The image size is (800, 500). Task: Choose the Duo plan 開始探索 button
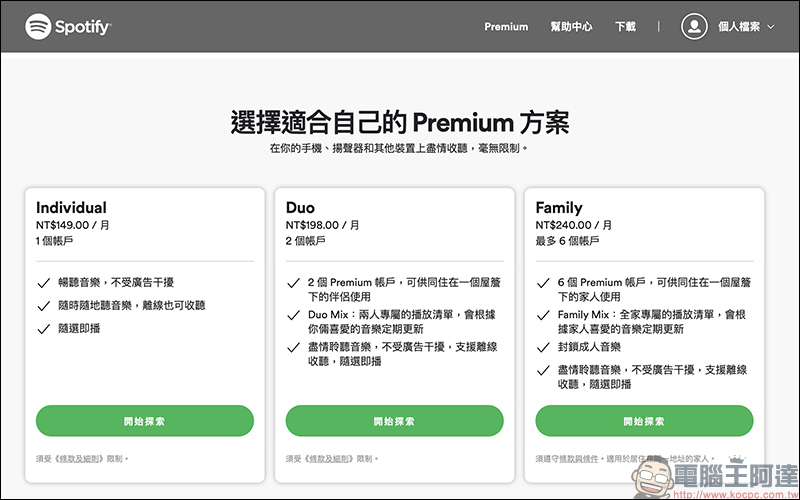coord(394,421)
